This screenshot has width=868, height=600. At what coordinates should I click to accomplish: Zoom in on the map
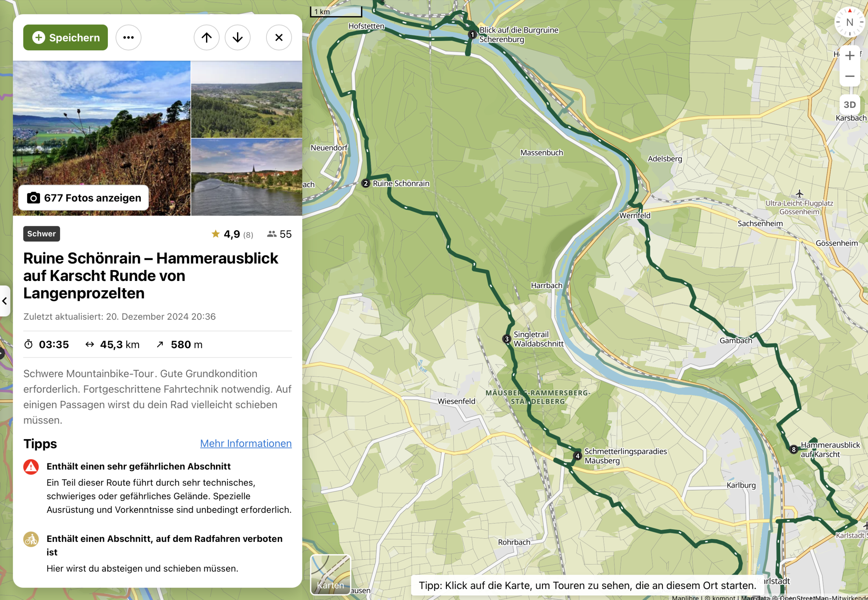click(849, 56)
